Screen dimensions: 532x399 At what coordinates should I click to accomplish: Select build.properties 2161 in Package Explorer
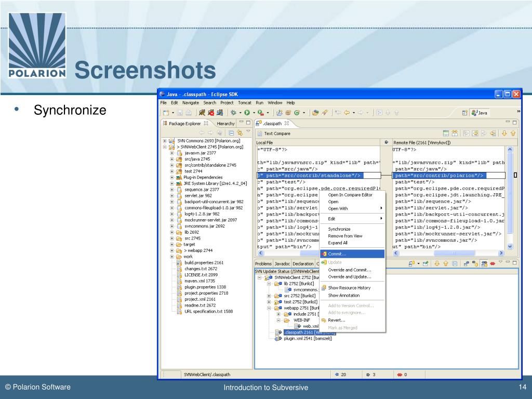pos(204,262)
